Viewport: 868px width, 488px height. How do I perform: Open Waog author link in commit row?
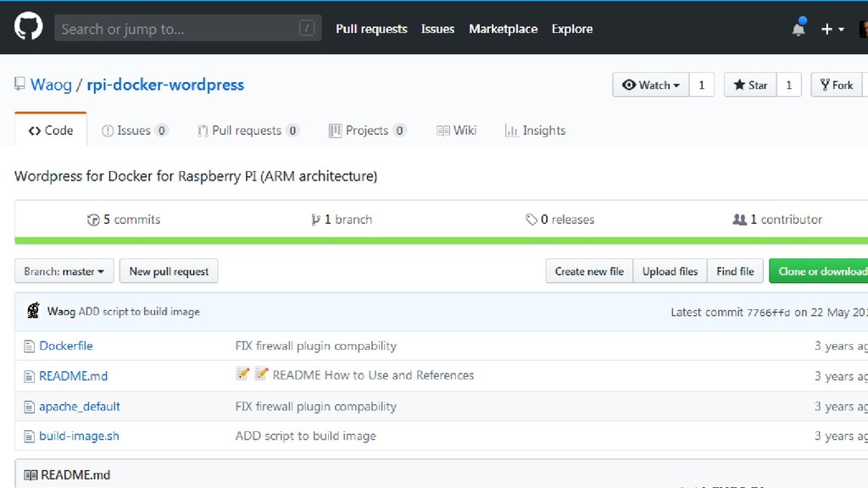point(61,312)
